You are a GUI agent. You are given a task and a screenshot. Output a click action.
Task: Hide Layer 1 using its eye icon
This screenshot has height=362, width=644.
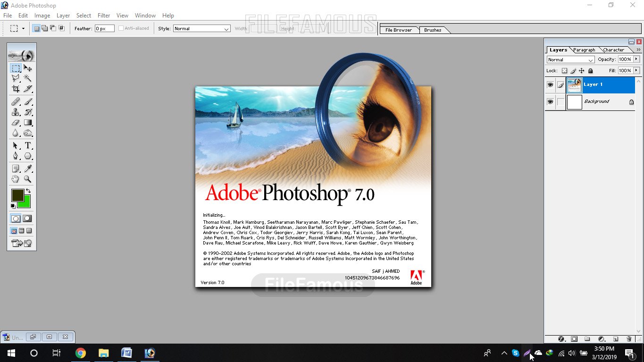coord(550,85)
